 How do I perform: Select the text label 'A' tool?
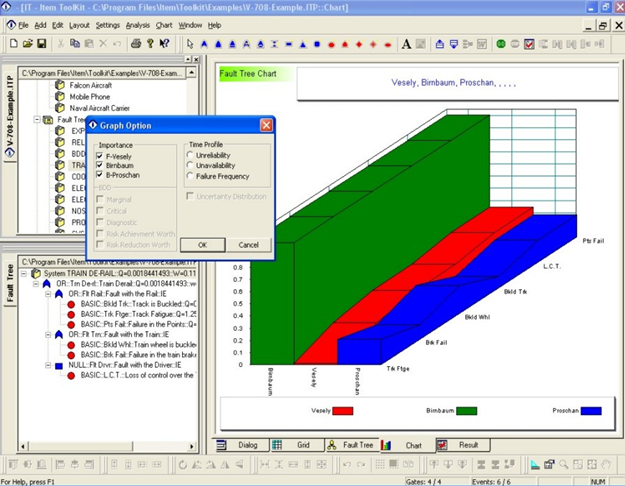tap(407, 44)
